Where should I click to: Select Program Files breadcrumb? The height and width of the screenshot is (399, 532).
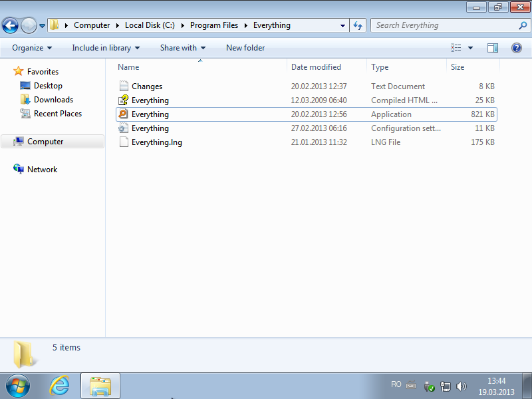point(214,25)
